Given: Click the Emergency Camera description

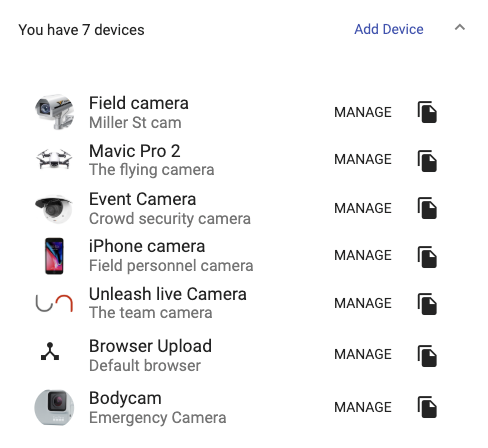Looking at the screenshot, I should point(157,418).
